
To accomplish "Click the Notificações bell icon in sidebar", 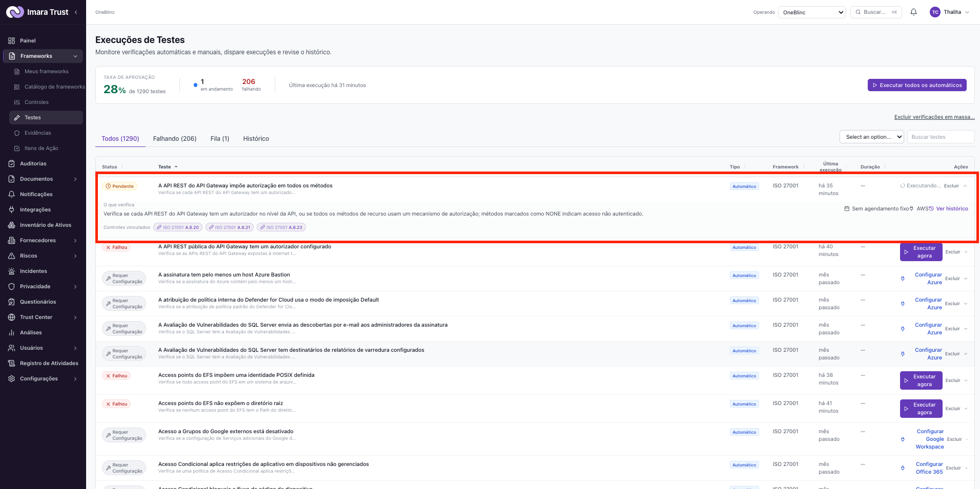I will tap(11, 194).
